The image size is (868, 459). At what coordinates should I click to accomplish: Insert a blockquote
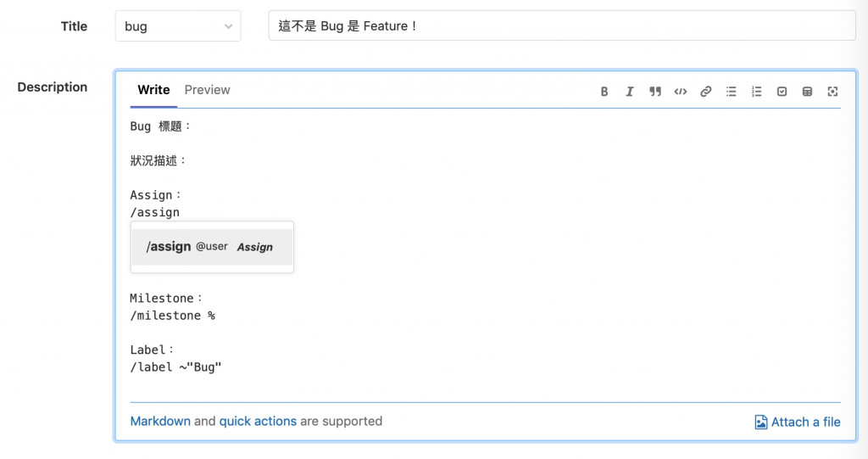coord(655,92)
